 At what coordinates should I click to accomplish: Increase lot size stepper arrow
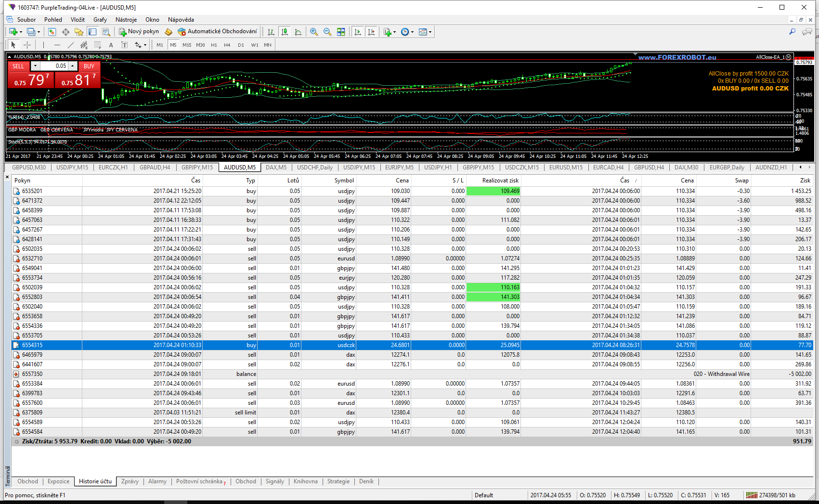(x=73, y=66)
